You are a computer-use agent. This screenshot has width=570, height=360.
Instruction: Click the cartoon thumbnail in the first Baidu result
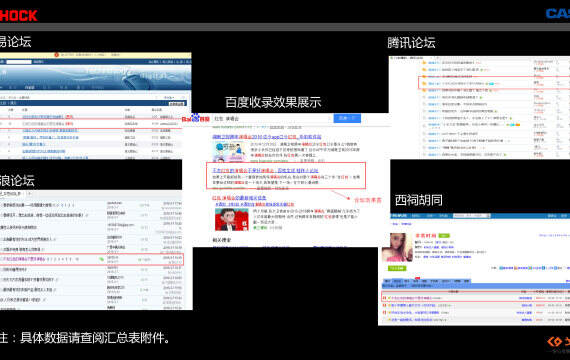tap(228, 151)
